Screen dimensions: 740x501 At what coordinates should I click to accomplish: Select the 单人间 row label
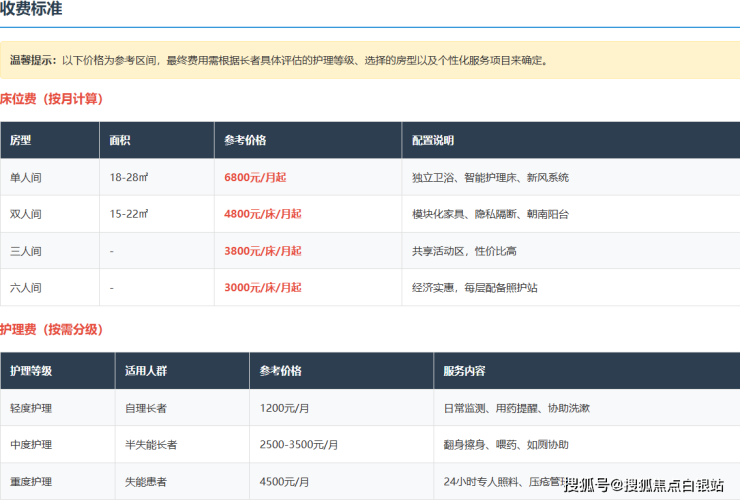(26, 178)
